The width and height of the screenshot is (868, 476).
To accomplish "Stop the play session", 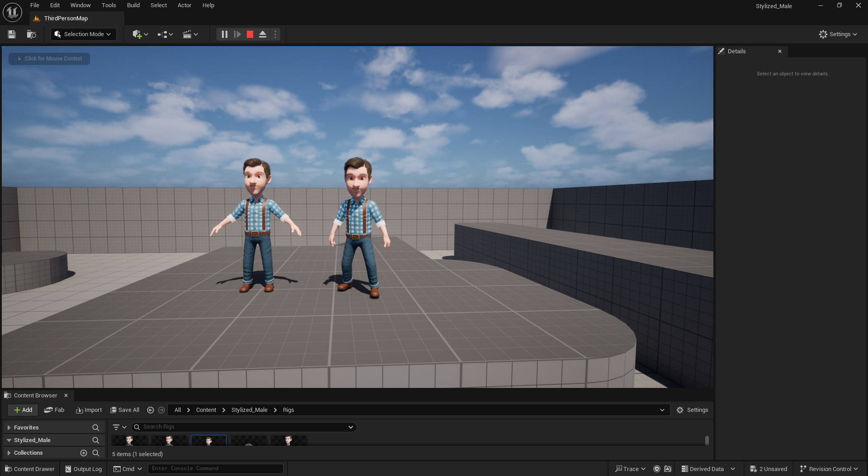I will (x=250, y=34).
